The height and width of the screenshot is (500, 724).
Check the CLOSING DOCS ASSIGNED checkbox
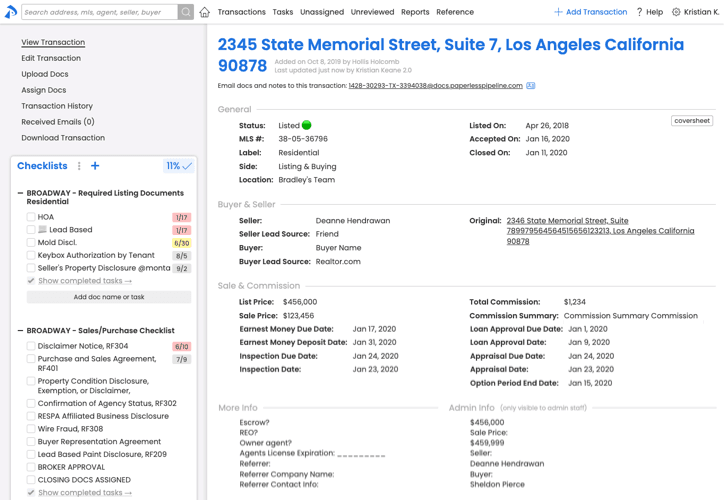click(x=31, y=480)
